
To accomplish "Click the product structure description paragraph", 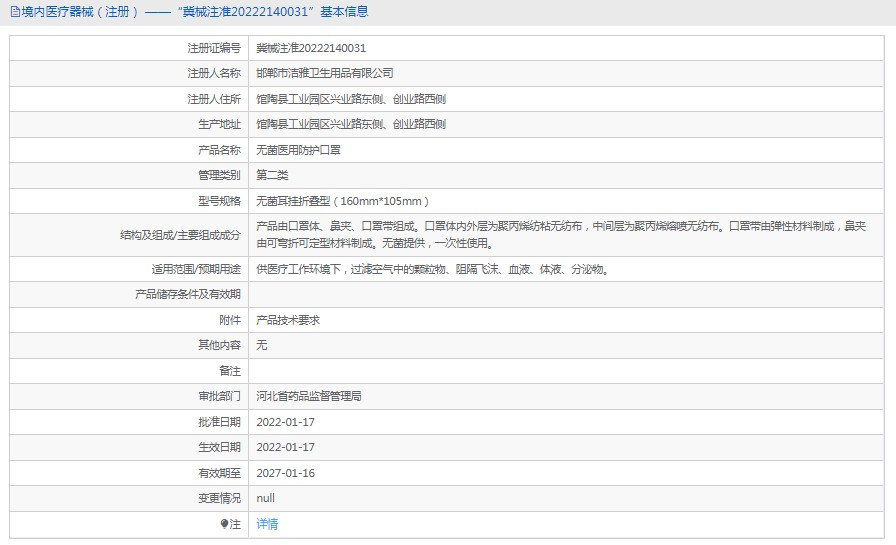I will pos(560,235).
